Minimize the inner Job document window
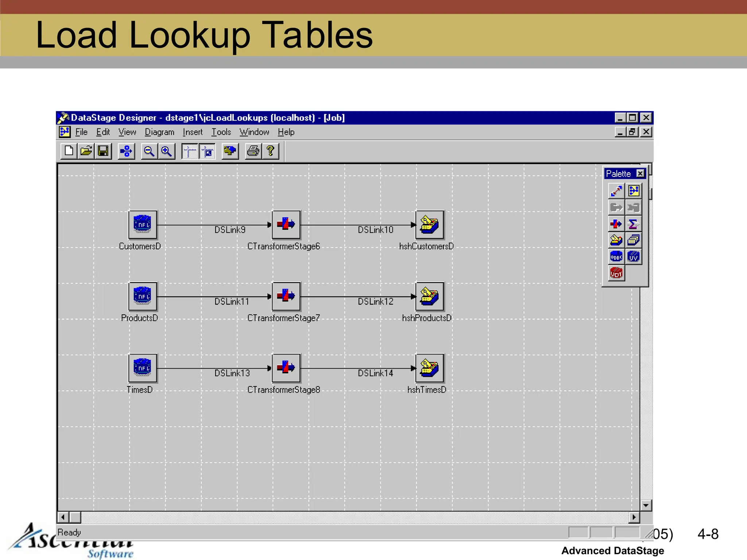 coord(620,132)
